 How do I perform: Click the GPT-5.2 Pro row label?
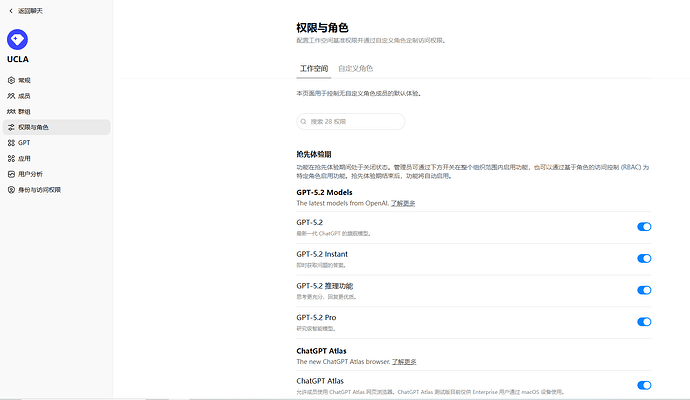[316, 317]
